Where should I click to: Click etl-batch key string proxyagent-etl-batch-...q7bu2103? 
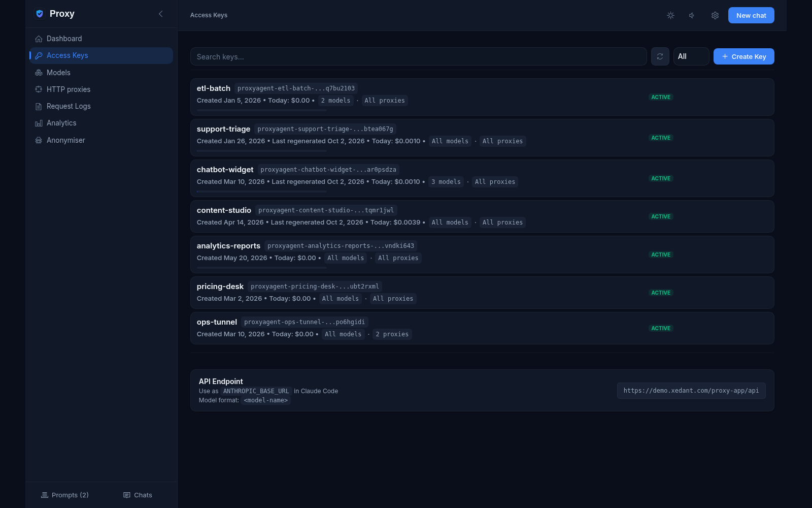(296, 88)
